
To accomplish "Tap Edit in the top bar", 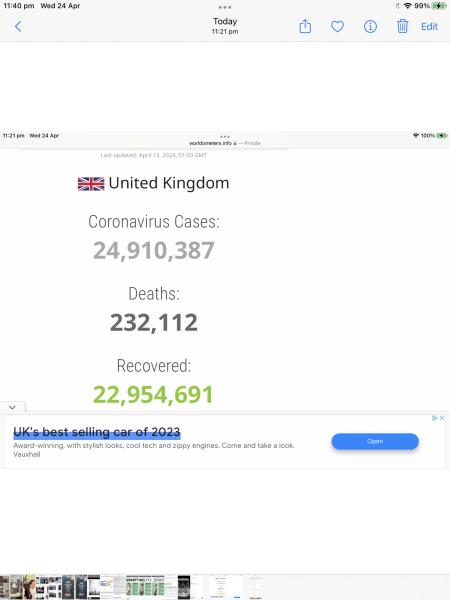I will 429,26.
